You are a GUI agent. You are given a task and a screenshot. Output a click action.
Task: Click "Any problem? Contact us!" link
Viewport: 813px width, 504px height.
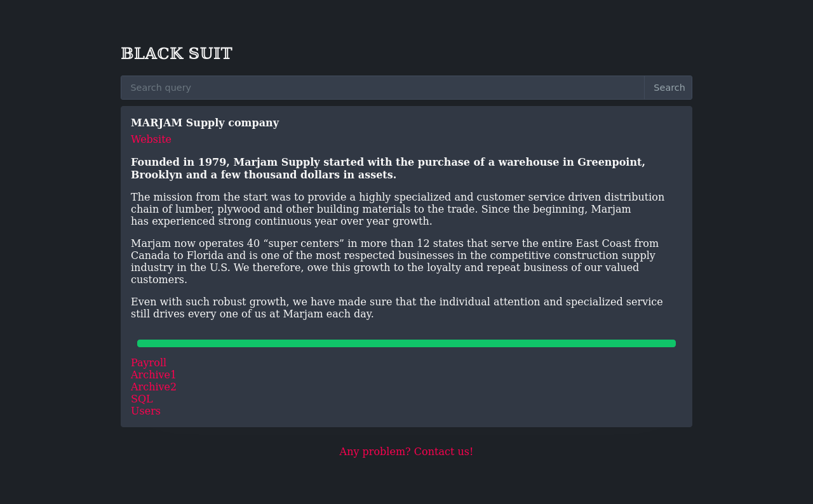click(406, 452)
